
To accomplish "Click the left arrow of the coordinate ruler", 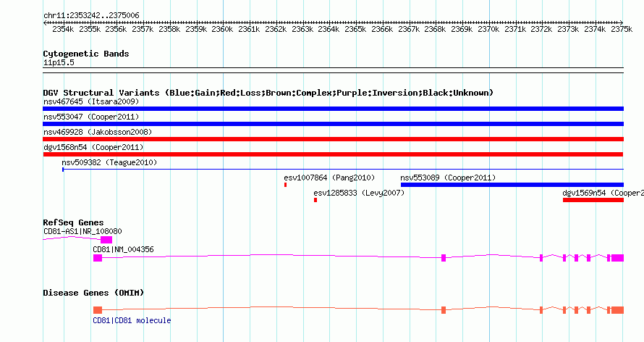I will (x=45, y=22).
